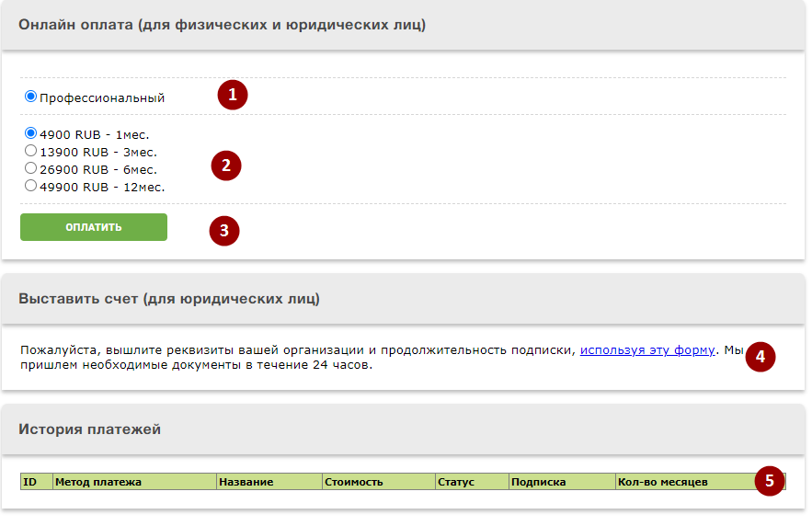
Task: Click the Статус column header
Action: (x=456, y=482)
